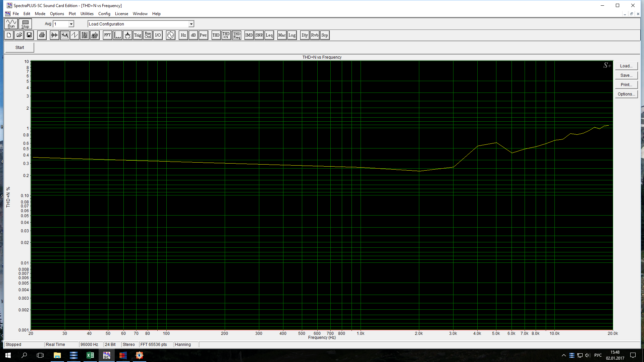Click the Run button with waveform icon
The height and width of the screenshot is (362, 644).
11,24
